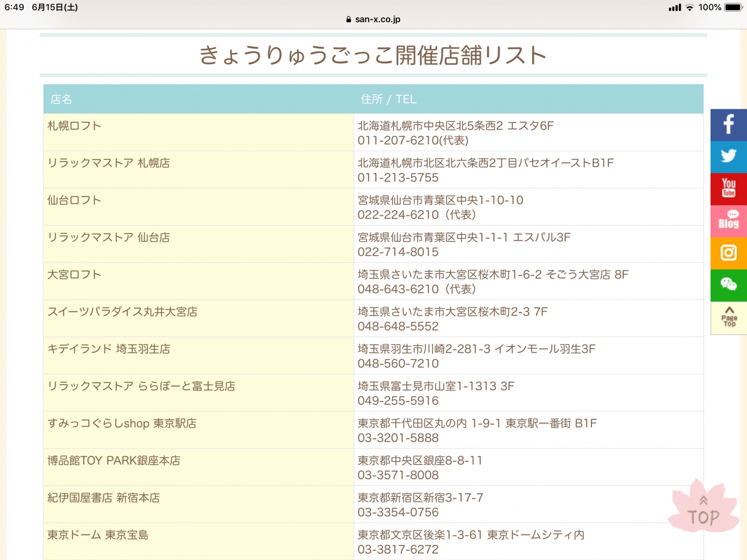Tap phone number 048-648-5552
Viewport: 747px width, 560px height.
click(398, 326)
